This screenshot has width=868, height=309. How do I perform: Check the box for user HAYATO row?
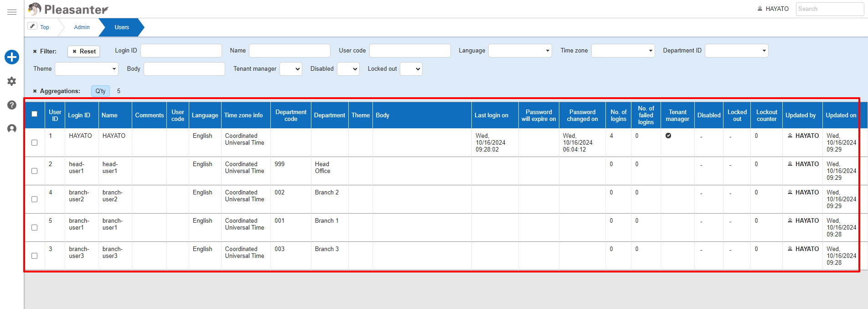click(35, 143)
